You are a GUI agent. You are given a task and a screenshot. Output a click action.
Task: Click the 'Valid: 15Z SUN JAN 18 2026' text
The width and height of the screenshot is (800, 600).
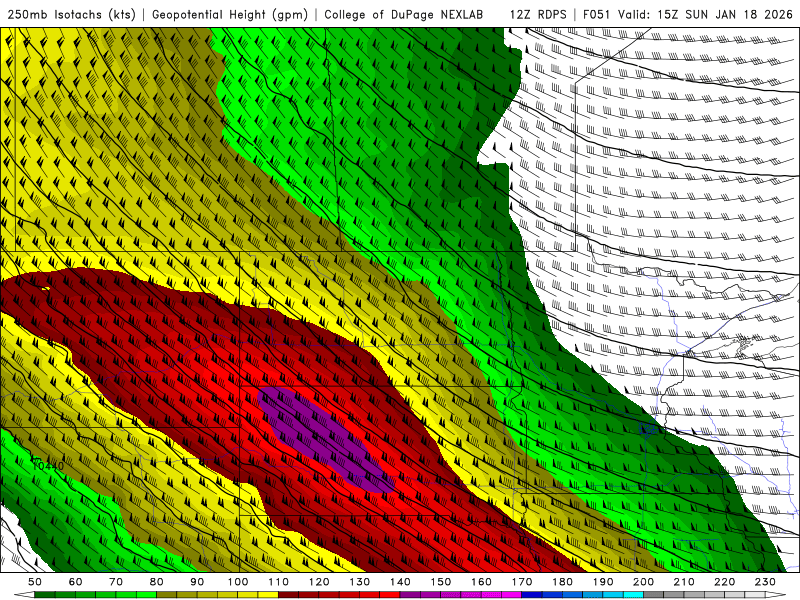pos(706,14)
